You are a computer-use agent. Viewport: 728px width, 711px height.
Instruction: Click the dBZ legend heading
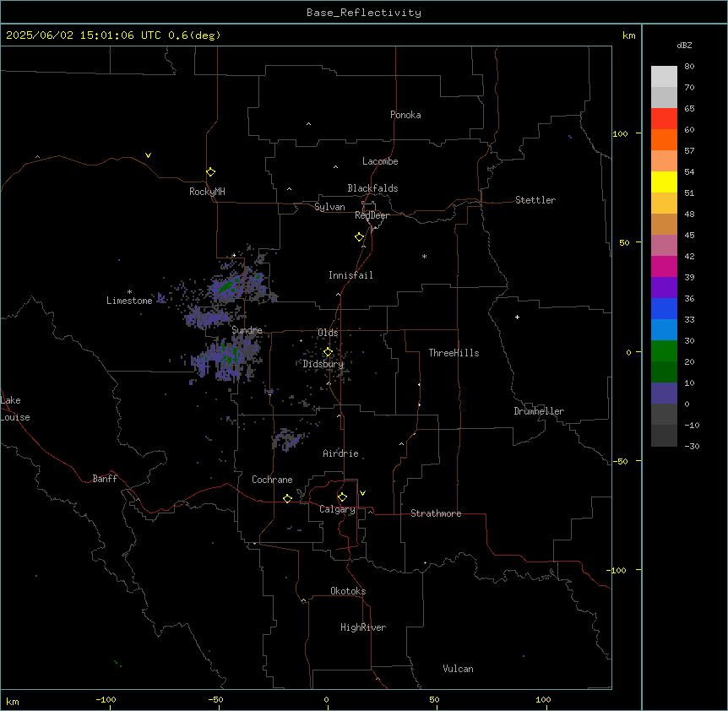[684, 46]
